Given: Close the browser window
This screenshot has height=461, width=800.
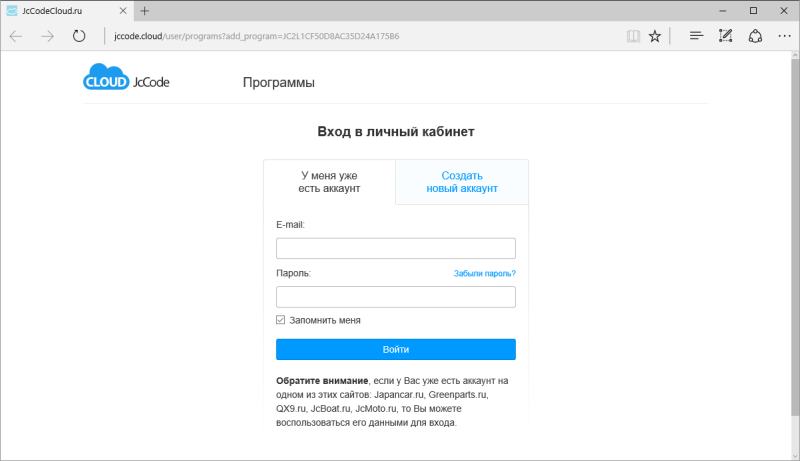Looking at the screenshot, I should click(x=784, y=11).
